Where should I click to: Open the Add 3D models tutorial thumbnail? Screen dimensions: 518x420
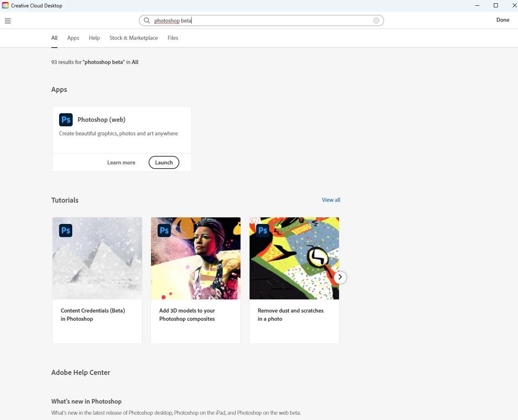pos(196,258)
